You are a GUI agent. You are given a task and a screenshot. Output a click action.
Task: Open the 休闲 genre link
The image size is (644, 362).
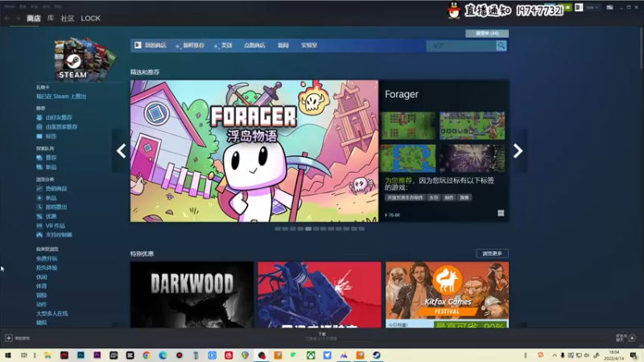coord(42,277)
